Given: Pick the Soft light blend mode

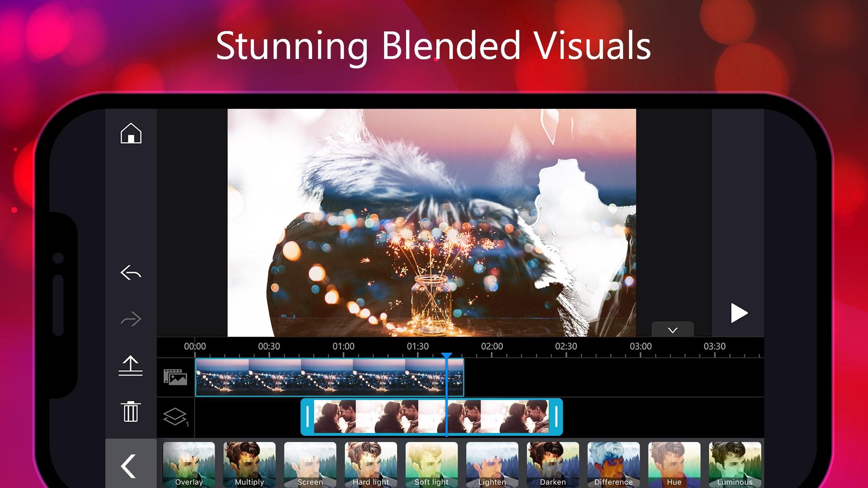Looking at the screenshot, I should (x=432, y=465).
